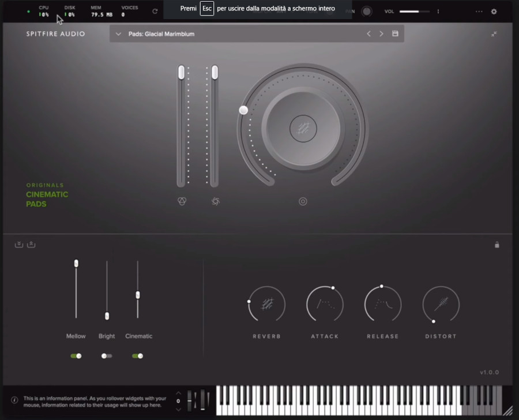Open the three-dot options menu at top right
This screenshot has width=519, height=420.
pyautogui.click(x=479, y=12)
